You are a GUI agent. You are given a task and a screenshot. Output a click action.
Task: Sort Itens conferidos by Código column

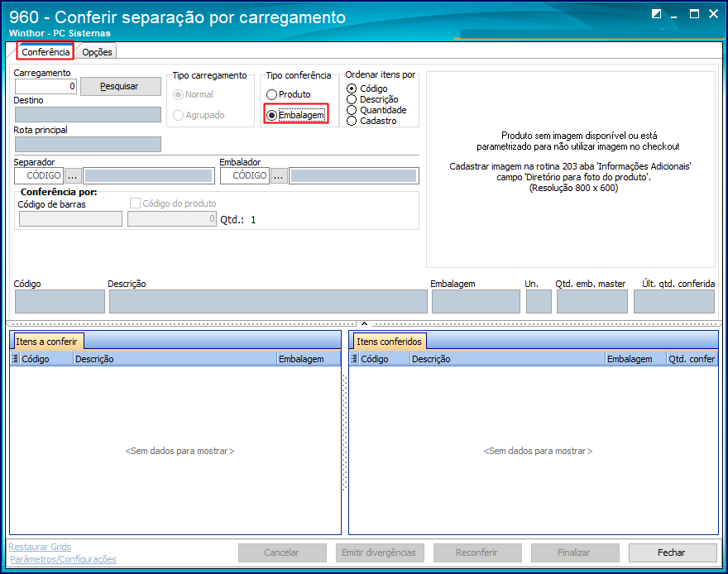tap(385, 359)
